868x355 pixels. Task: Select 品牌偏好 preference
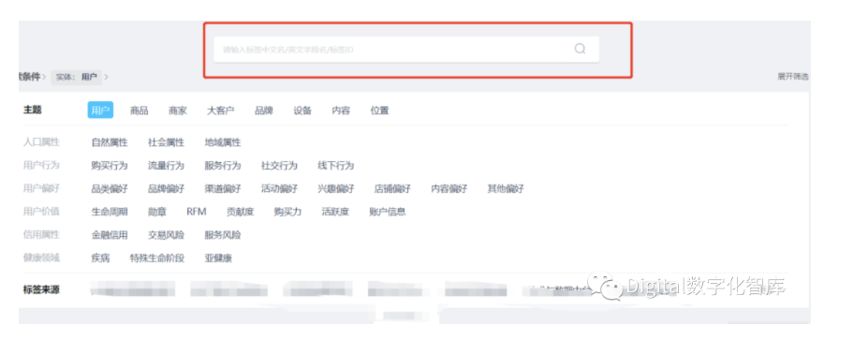166,189
